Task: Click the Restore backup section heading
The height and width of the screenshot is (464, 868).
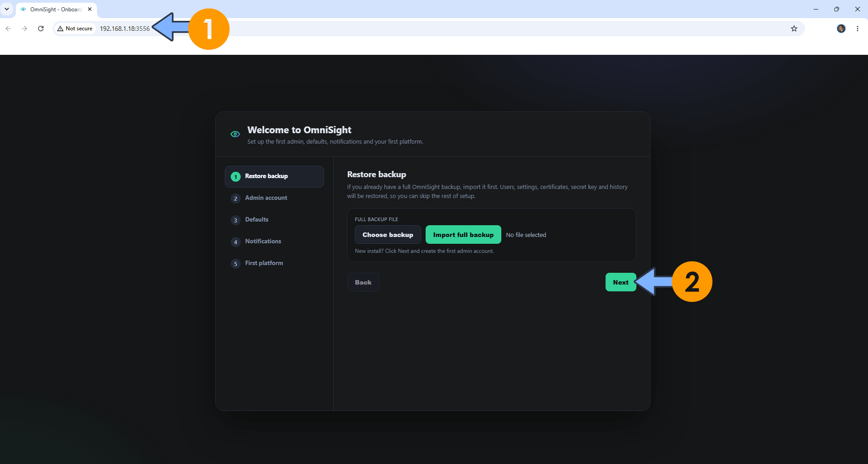Action: pyautogui.click(x=377, y=174)
